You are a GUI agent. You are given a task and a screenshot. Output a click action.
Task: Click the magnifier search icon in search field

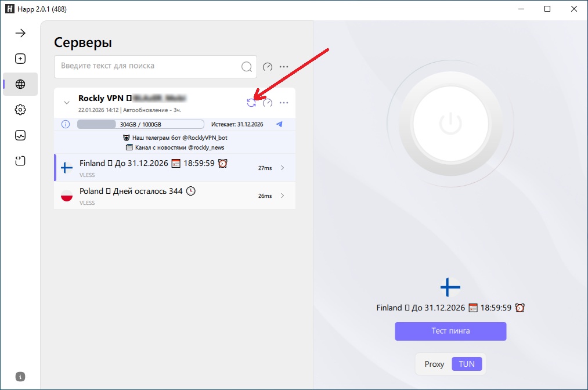point(247,67)
